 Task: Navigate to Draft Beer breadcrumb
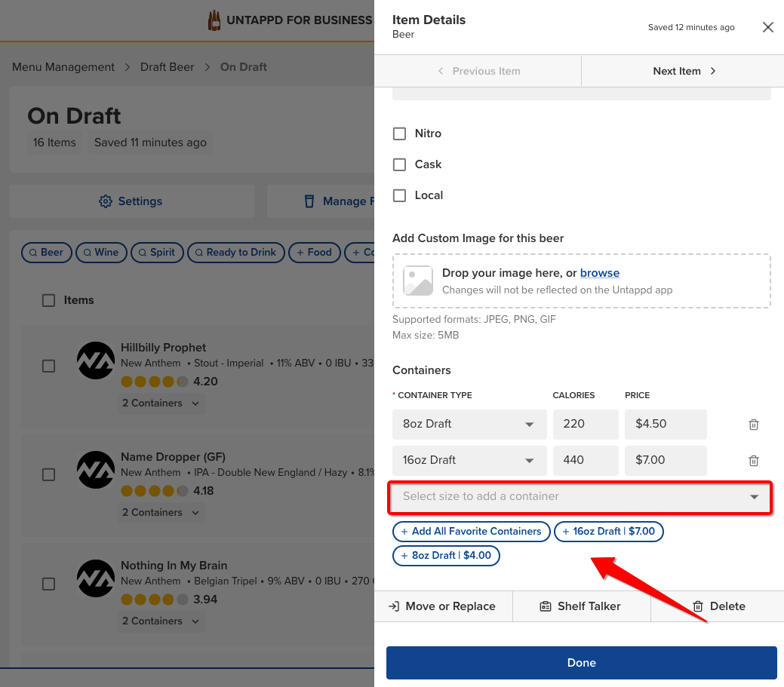tap(167, 67)
